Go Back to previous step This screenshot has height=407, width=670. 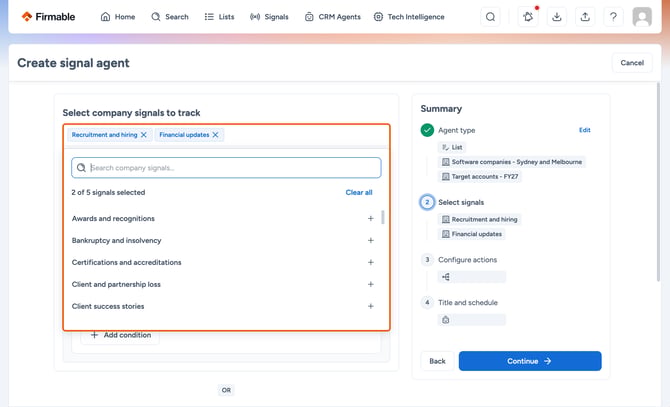[x=437, y=361]
